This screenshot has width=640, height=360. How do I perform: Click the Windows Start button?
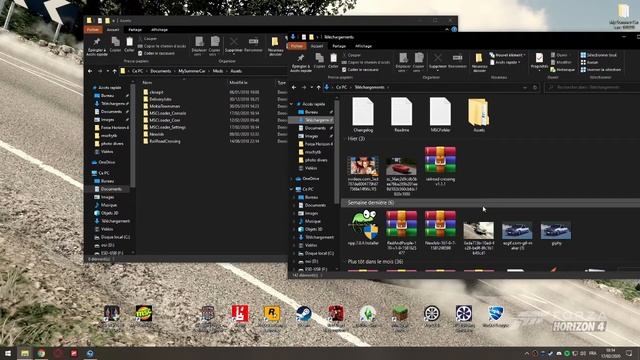[8, 353]
